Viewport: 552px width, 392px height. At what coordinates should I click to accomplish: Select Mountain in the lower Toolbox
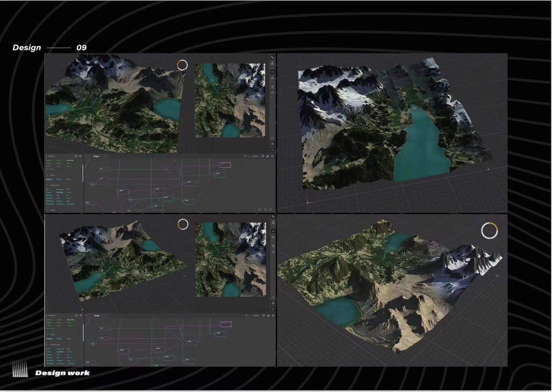(x=71, y=320)
